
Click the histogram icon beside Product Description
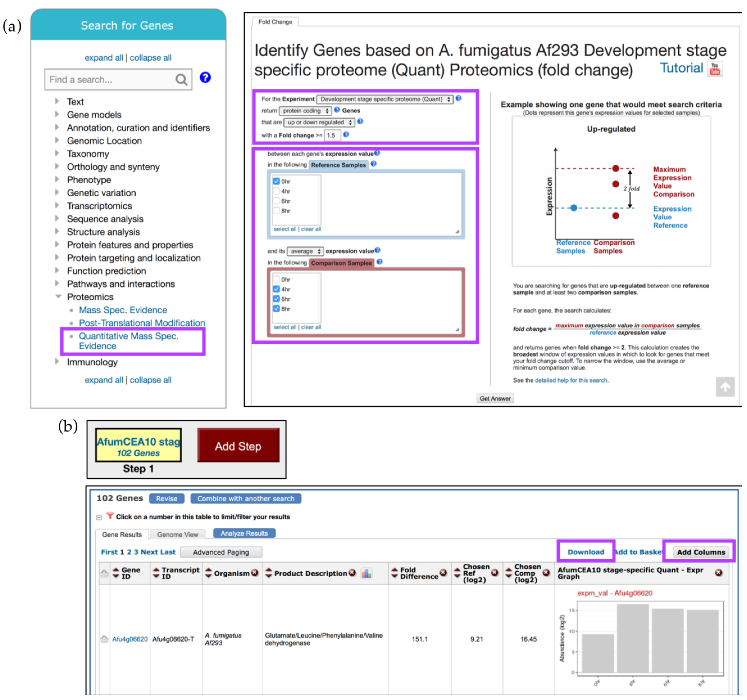[366, 573]
